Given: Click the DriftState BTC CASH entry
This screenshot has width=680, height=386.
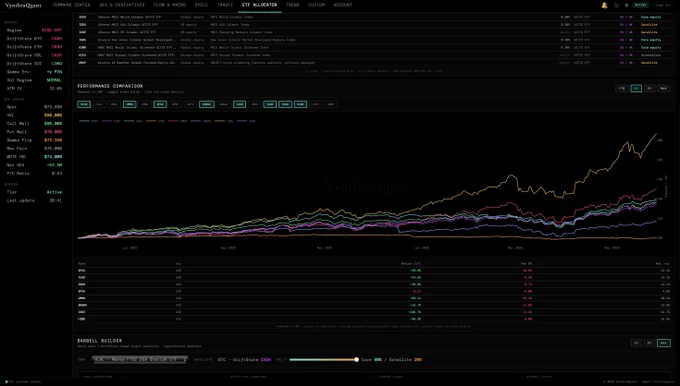Looking at the screenshot, I should [34, 39].
